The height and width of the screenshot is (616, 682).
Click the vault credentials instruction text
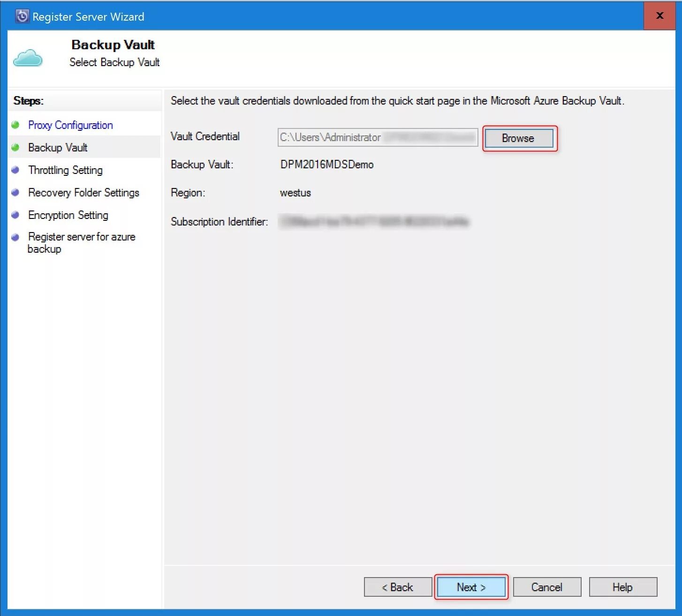[397, 101]
